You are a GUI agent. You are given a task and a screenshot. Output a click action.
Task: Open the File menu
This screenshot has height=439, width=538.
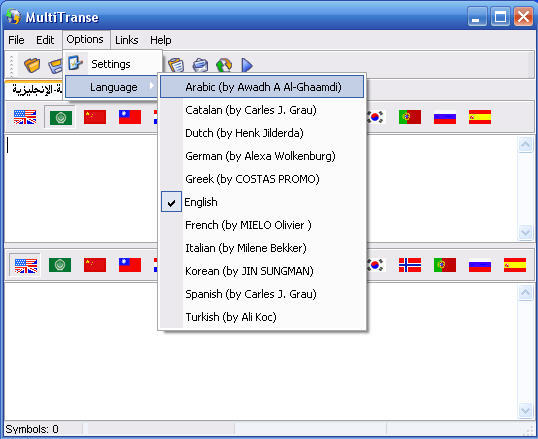pos(16,40)
